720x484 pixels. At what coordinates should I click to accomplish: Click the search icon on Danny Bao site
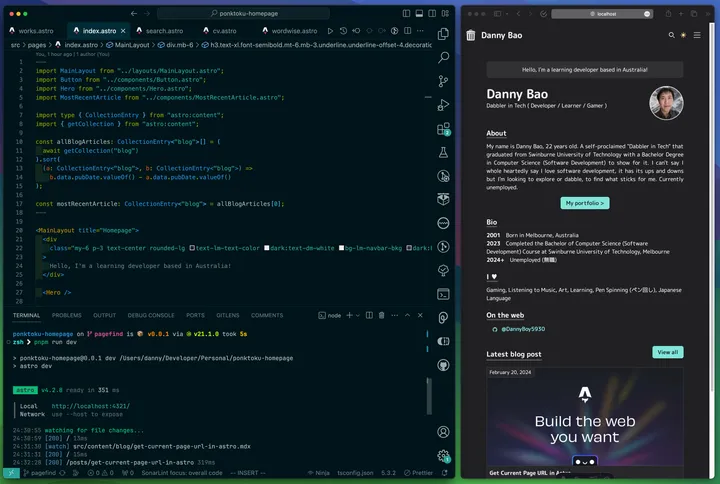(671, 35)
